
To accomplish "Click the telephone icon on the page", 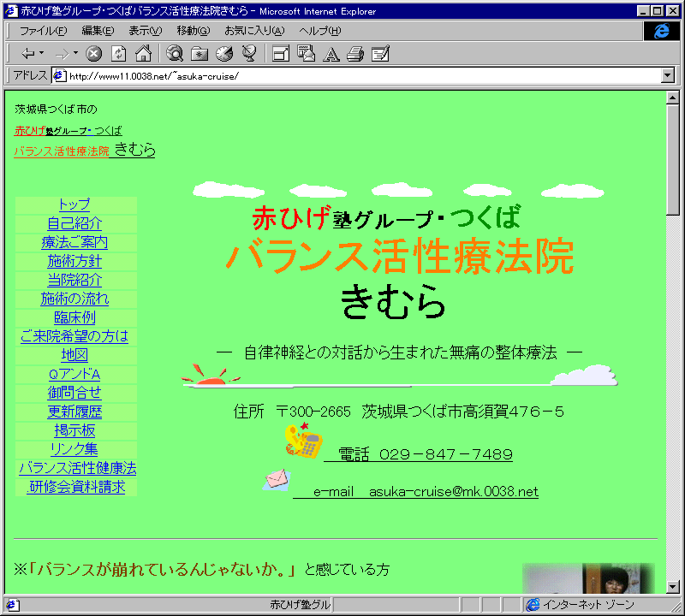I will coord(304,440).
